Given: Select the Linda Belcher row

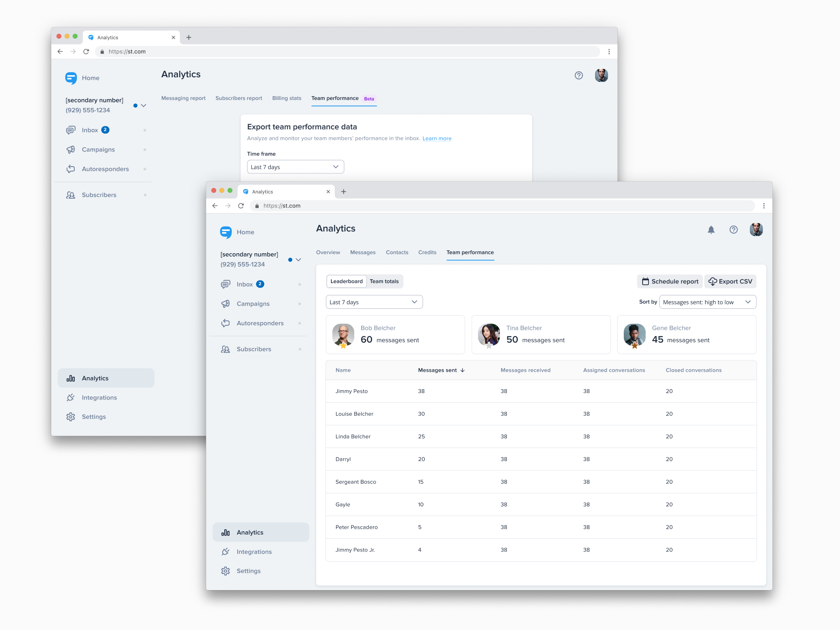Looking at the screenshot, I should 541,437.
